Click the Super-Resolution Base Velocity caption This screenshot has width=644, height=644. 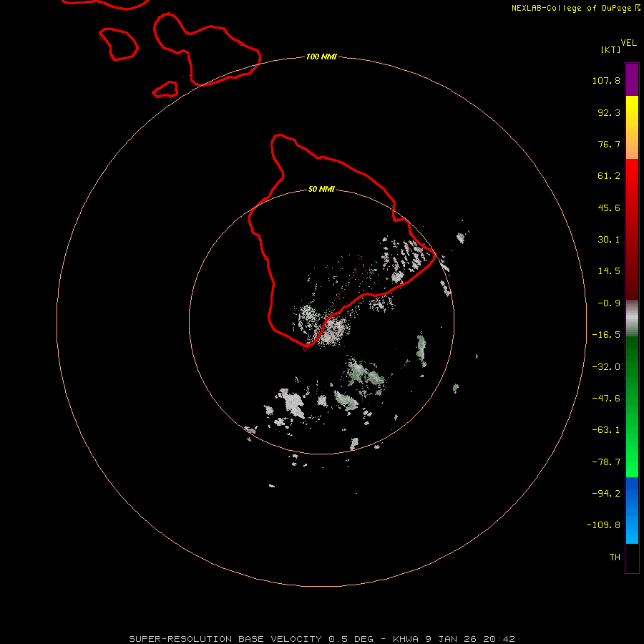[322, 639]
